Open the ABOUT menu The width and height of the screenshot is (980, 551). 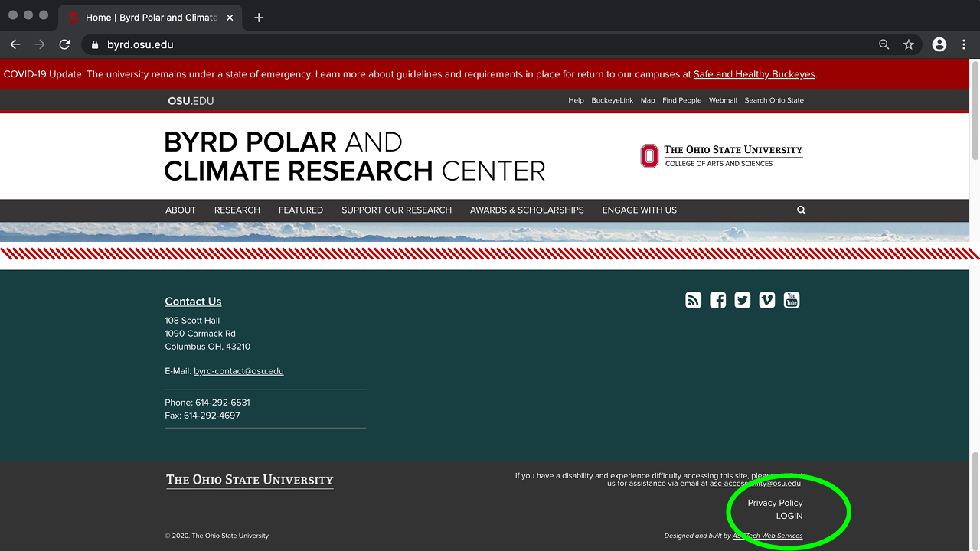181,210
